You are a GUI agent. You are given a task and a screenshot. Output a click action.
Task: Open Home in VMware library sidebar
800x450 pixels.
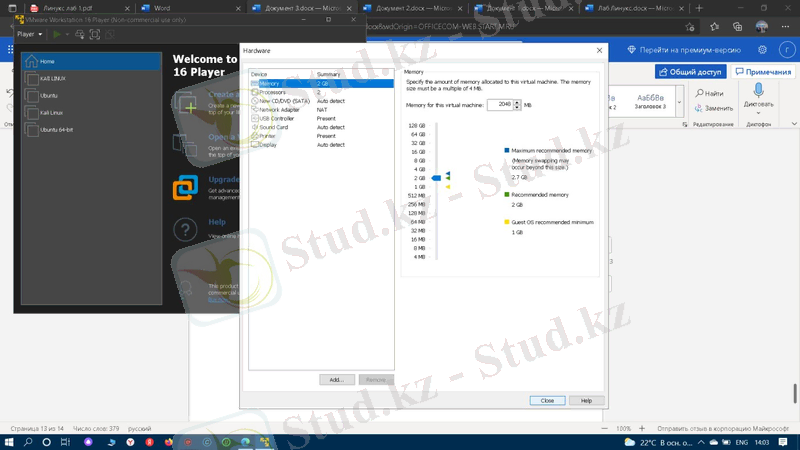pos(47,62)
